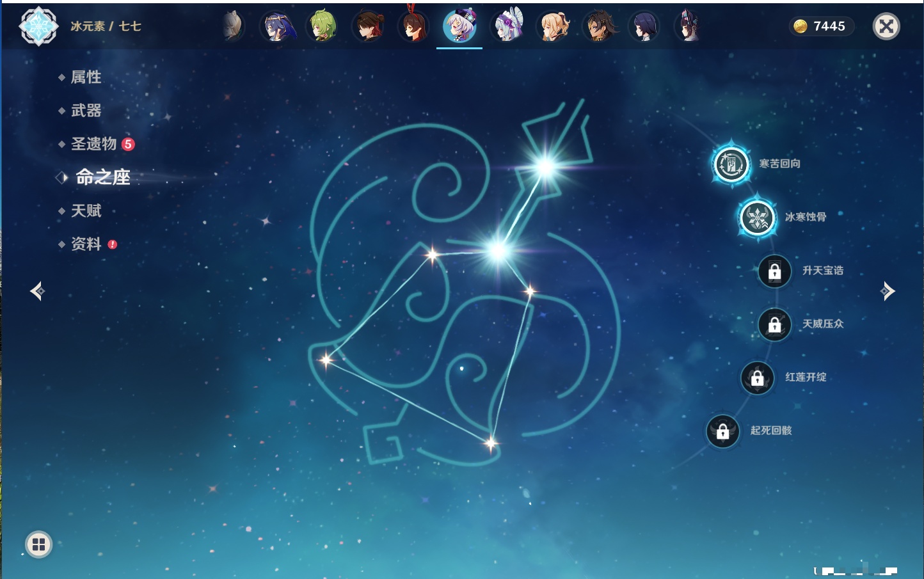Click the locked 红莲开绽 constellation node
924x579 pixels.
[x=757, y=377]
